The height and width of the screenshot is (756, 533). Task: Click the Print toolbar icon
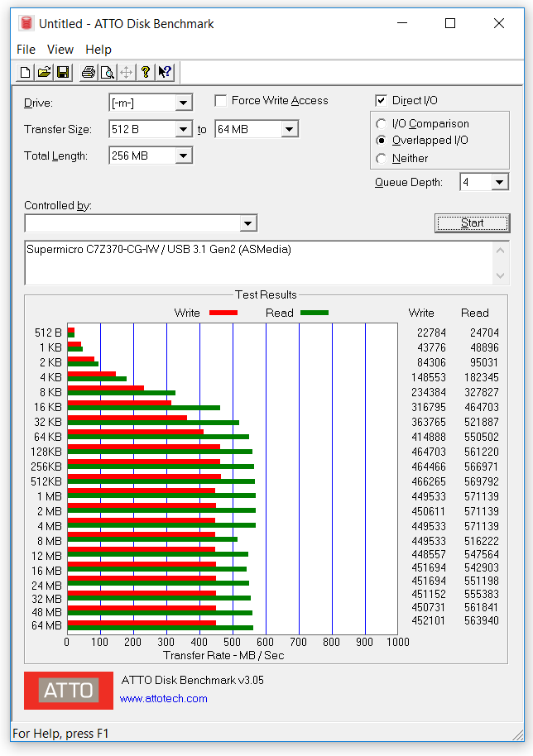click(x=88, y=72)
